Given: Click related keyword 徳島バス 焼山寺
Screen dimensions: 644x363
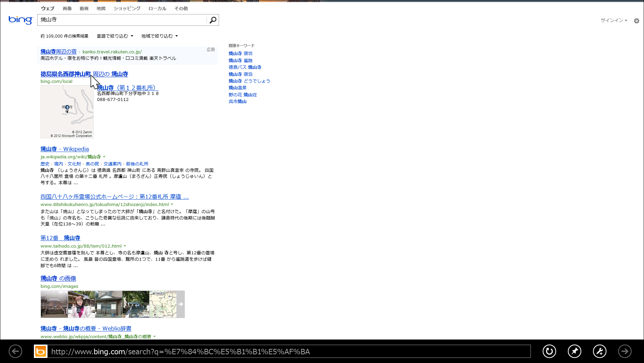Looking at the screenshot, I should (245, 67).
